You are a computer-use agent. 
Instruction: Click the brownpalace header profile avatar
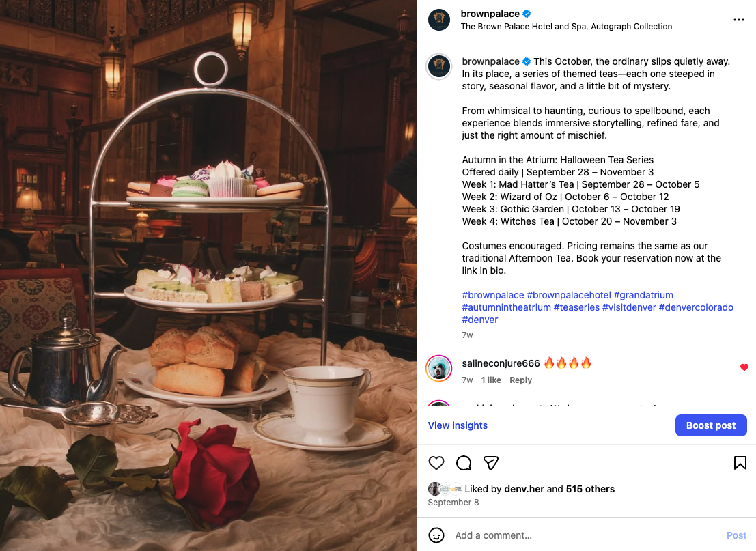tap(438, 20)
